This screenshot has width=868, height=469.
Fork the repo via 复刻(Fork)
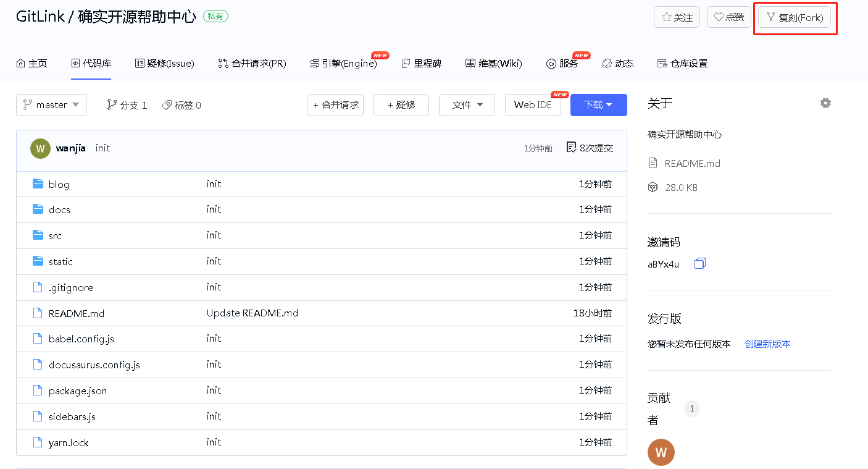795,17
